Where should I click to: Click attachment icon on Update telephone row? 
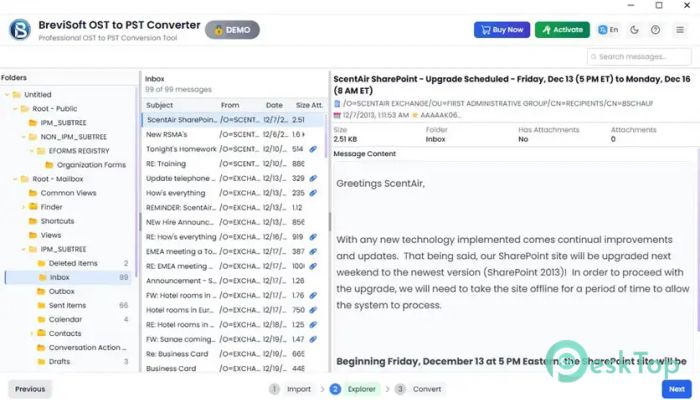pos(313,178)
